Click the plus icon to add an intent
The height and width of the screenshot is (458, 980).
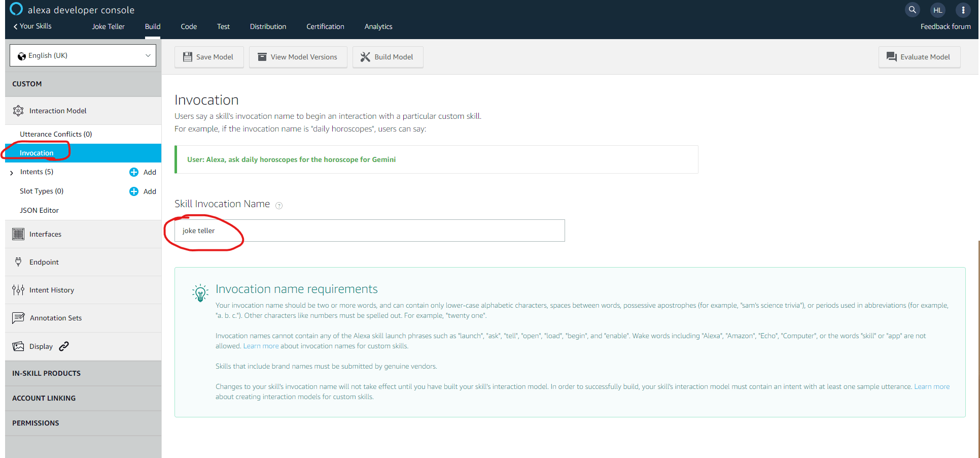tap(134, 172)
